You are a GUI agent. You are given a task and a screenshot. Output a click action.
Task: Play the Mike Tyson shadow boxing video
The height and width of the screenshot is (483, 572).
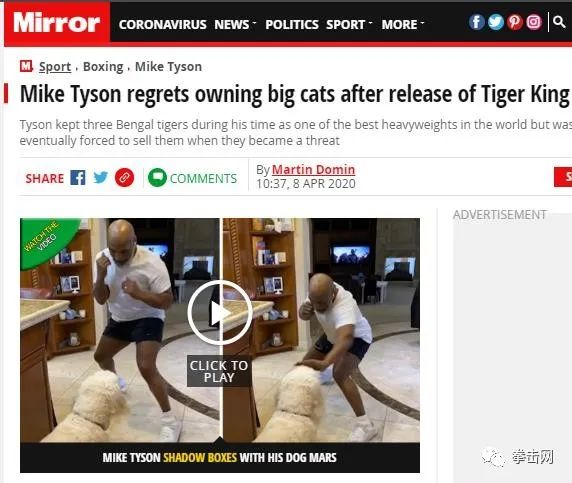220,313
